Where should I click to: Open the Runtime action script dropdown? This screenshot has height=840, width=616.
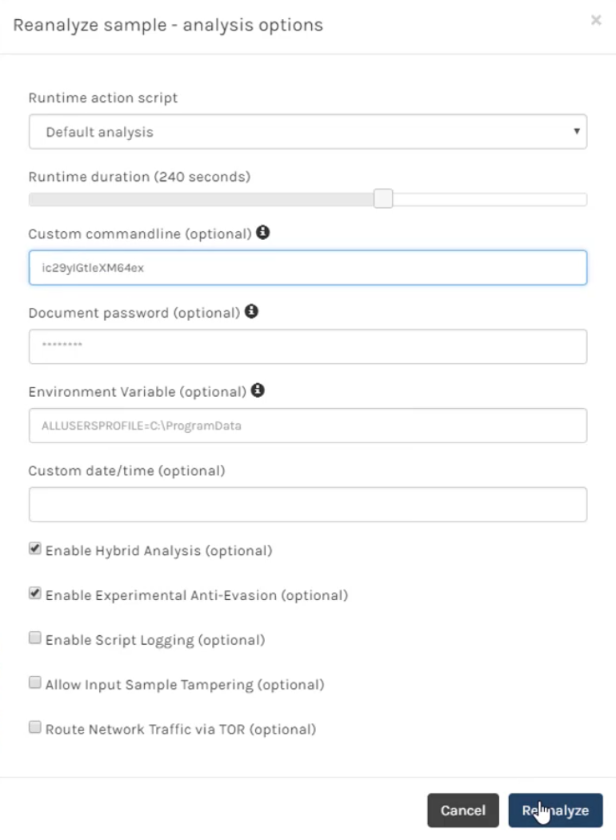pos(308,132)
